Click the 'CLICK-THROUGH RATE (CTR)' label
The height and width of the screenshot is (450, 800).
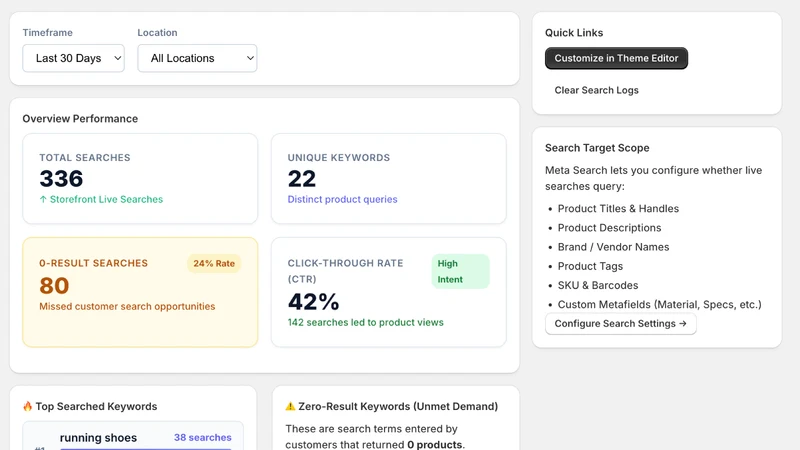345,271
